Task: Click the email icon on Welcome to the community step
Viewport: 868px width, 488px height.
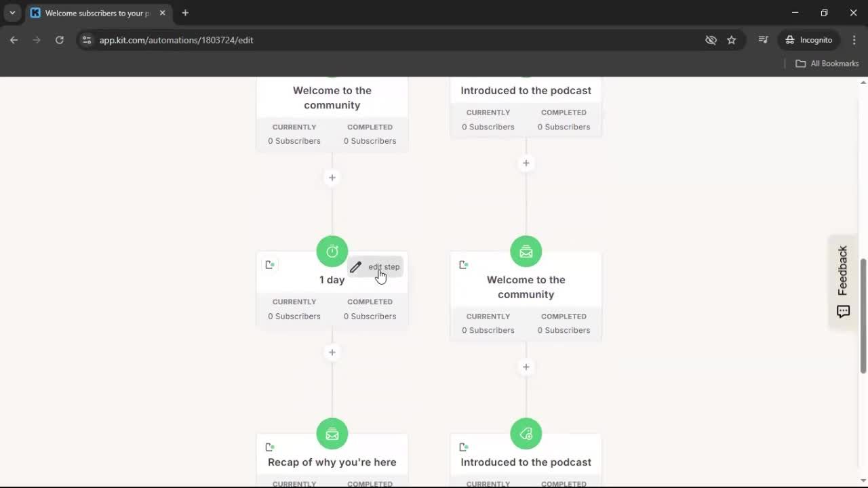Action: [x=526, y=251]
